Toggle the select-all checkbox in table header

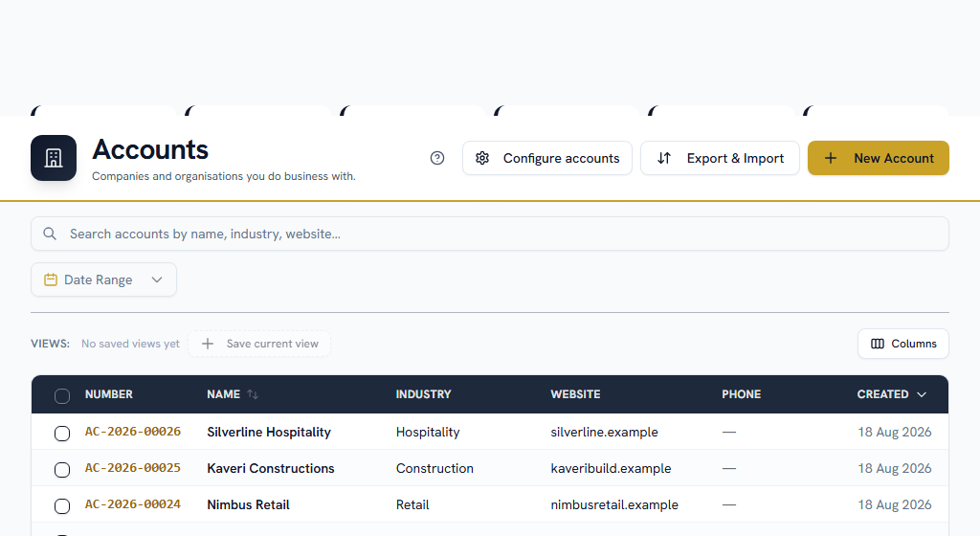62,396
